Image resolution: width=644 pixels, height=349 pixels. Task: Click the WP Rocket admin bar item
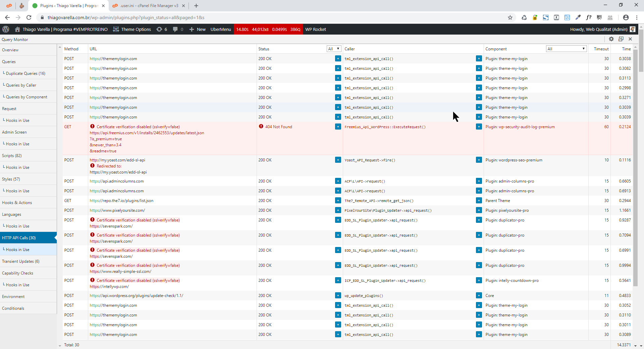pos(315,29)
